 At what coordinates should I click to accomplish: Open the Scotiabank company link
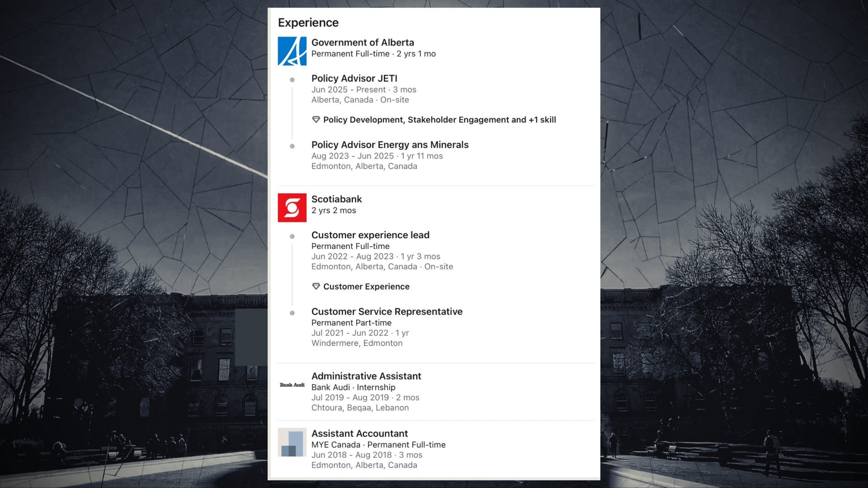pyautogui.click(x=336, y=199)
